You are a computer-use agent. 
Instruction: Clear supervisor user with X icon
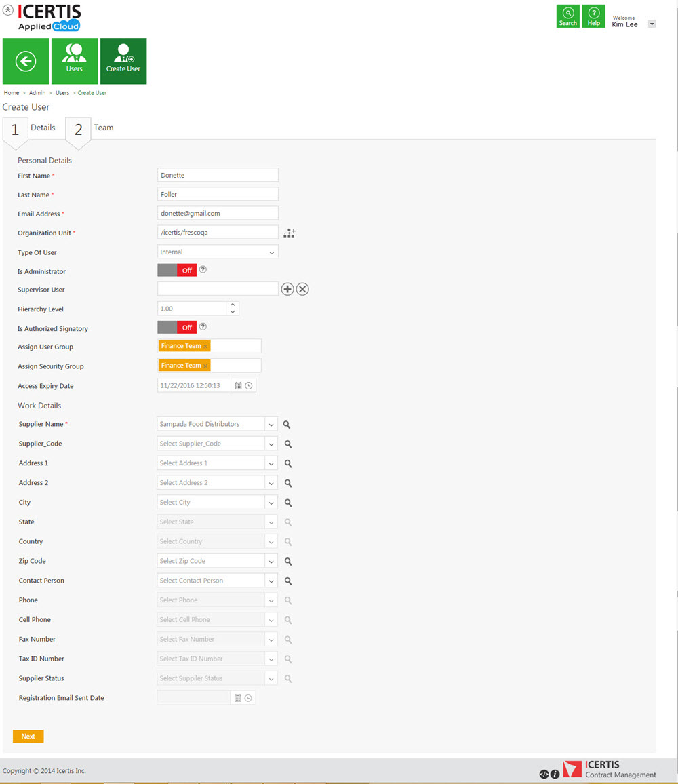pyautogui.click(x=302, y=290)
